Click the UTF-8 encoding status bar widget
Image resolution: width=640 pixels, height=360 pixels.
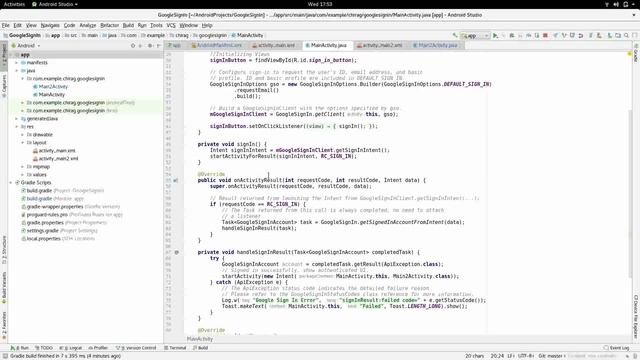526,356
